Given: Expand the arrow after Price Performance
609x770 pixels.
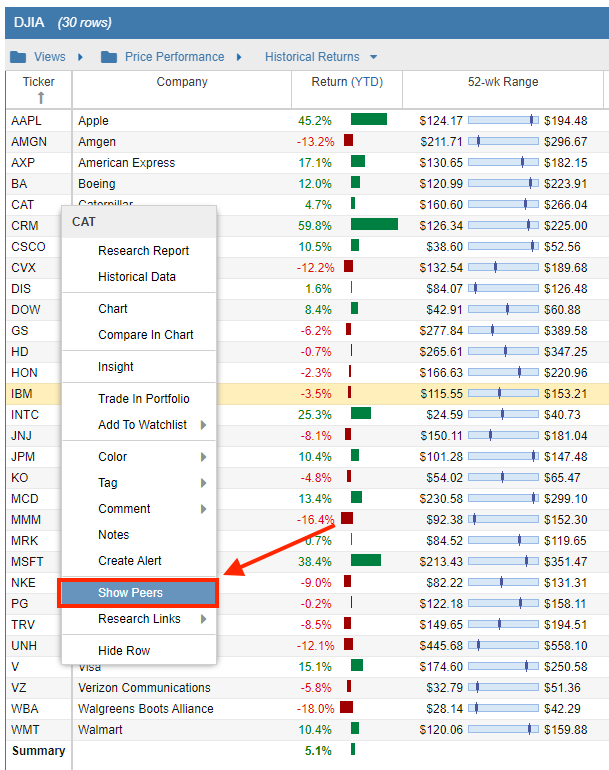Looking at the screenshot, I should [239, 57].
